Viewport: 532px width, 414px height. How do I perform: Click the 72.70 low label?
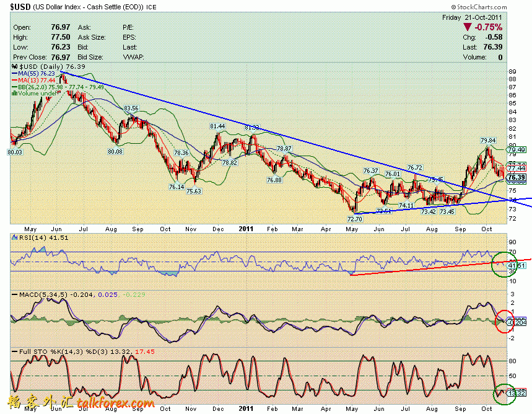[355, 219]
